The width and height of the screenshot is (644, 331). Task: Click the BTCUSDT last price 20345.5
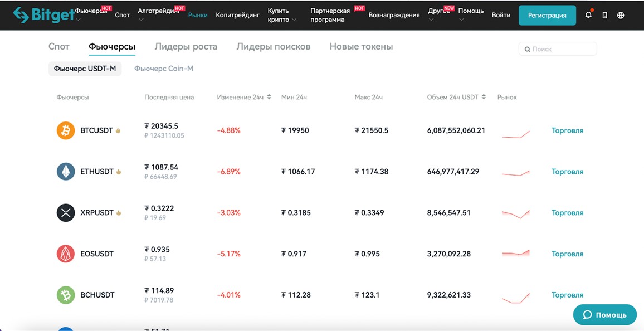click(162, 126)
